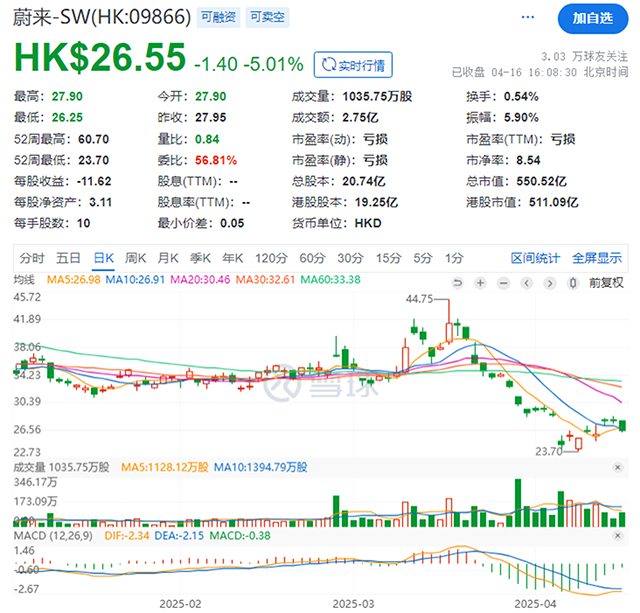
Task: Click the MA10:26.91 legend label
Action: [135, 280]
